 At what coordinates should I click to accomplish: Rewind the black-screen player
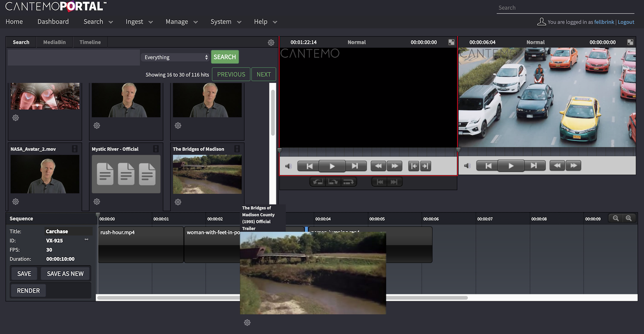pos(378,166)
